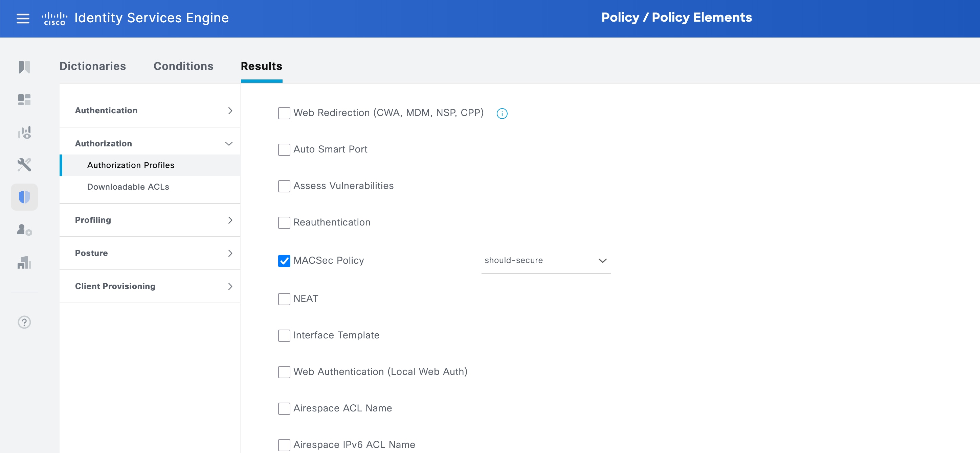Open the dashboard icon in sidebar
Image resolution: width=980 pixels, height=453 pixels.
click(x=24, y=100)
